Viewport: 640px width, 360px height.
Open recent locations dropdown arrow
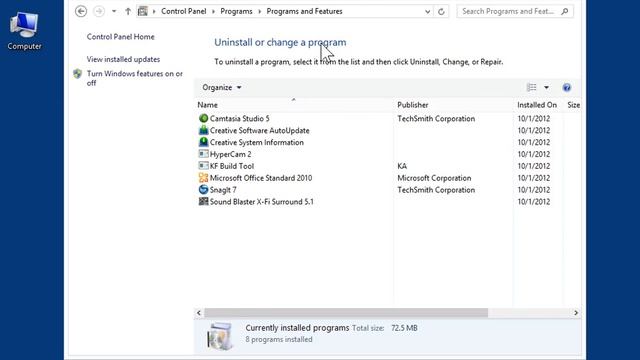114,11
